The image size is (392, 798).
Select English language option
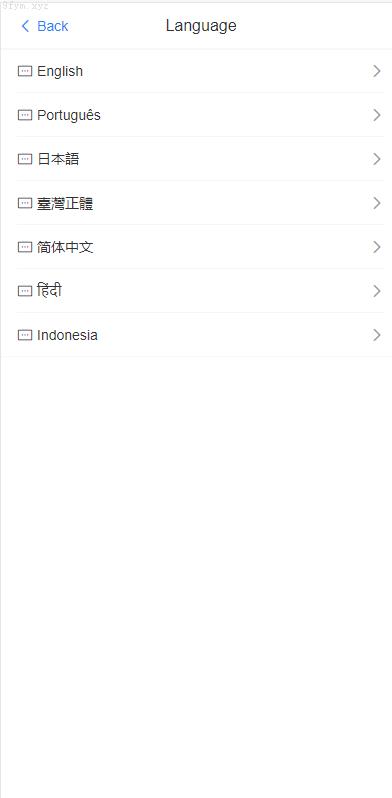(x=196, y=71)
